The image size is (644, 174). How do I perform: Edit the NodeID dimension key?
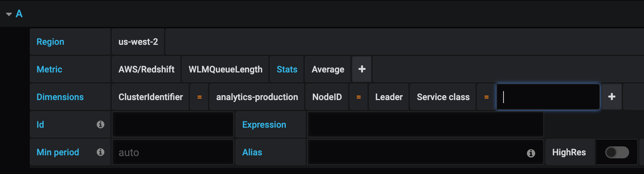[x=327, y=97]
